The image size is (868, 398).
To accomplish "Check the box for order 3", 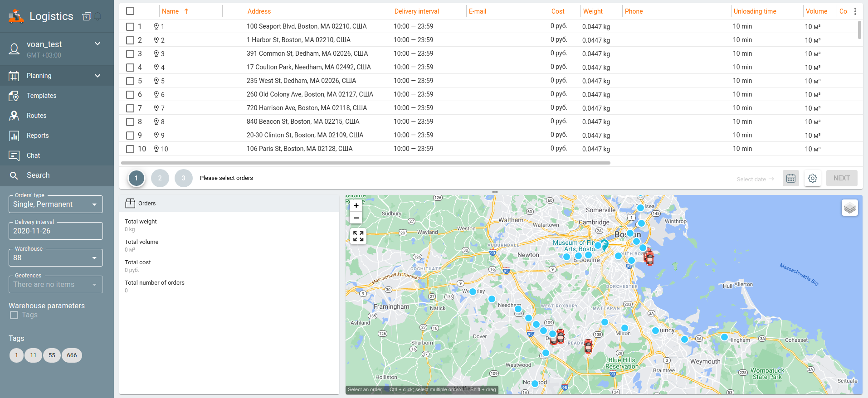I will (x=130, y=54).
